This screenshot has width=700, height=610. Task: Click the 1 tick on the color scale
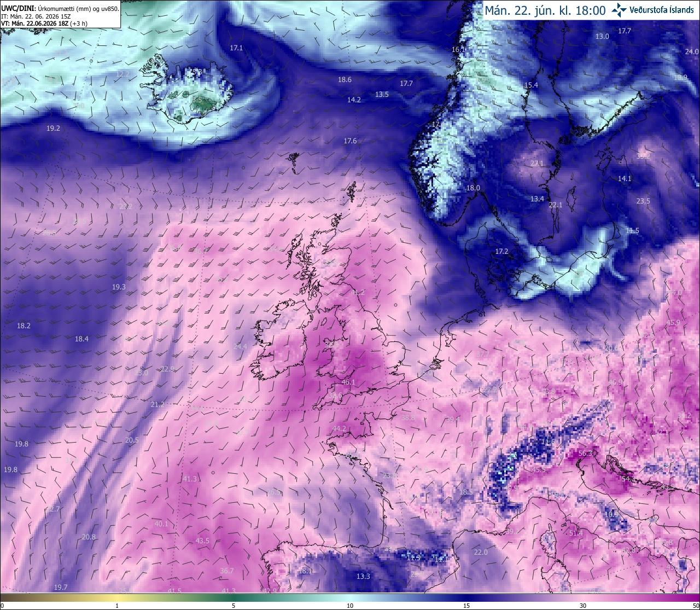tap(117, 606)
